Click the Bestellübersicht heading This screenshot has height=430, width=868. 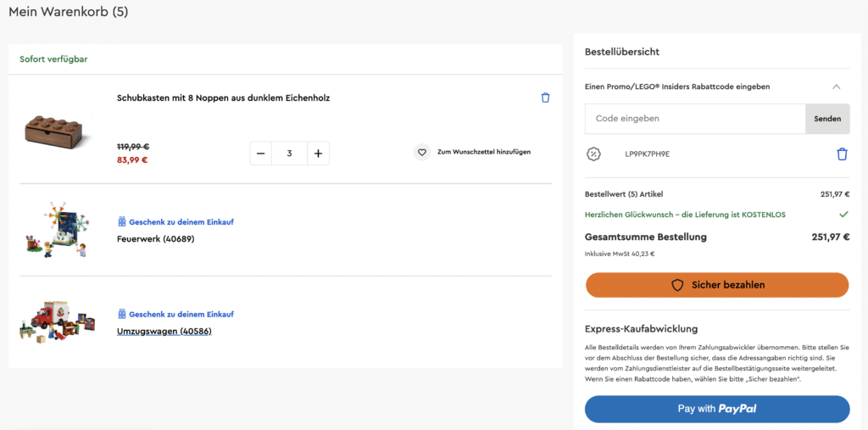point(622,52)
